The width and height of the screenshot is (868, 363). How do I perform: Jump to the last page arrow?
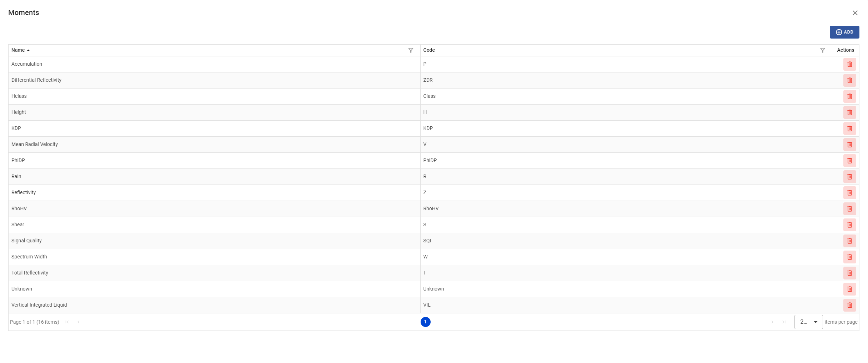784,322
